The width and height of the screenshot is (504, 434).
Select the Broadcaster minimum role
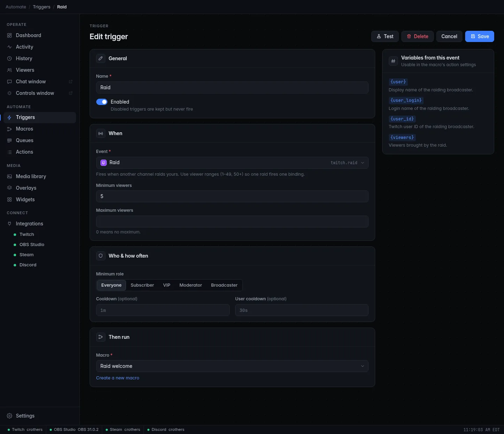[x=224, y=285]
